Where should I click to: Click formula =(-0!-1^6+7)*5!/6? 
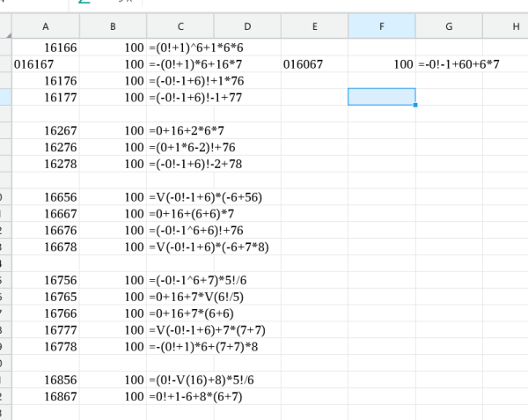[198, 280]
